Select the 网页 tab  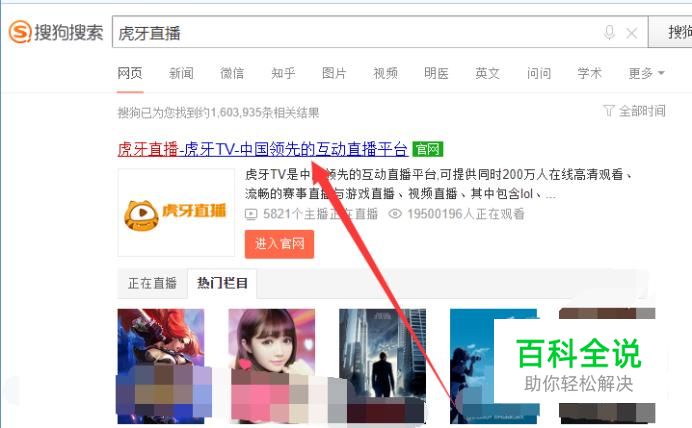pyautogui.click(x=130, y=73)
